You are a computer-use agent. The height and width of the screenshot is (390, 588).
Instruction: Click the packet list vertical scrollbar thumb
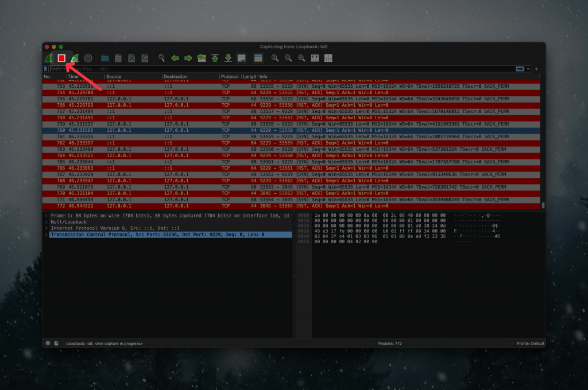tap(543, 205)
